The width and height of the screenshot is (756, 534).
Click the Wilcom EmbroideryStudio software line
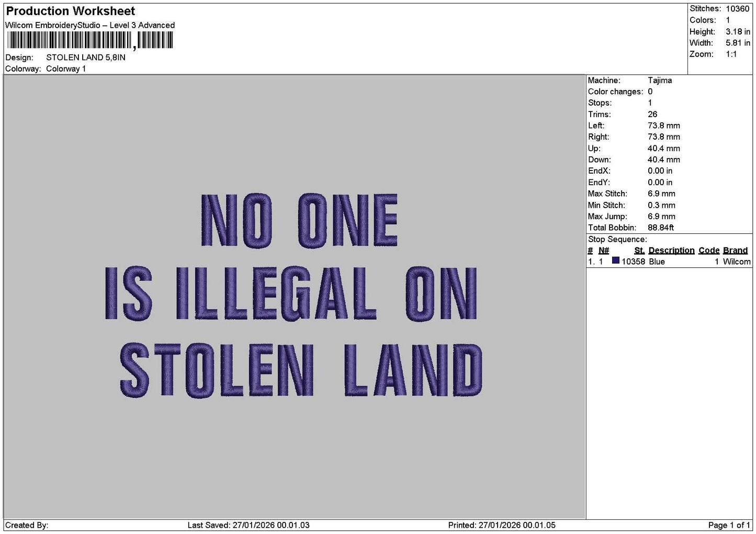[x=90, y=25]
